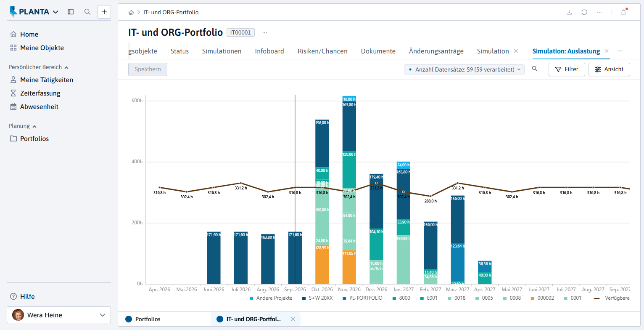Close the Simulation tab
This screenshot has height=330, width=644.
(515, 51)
